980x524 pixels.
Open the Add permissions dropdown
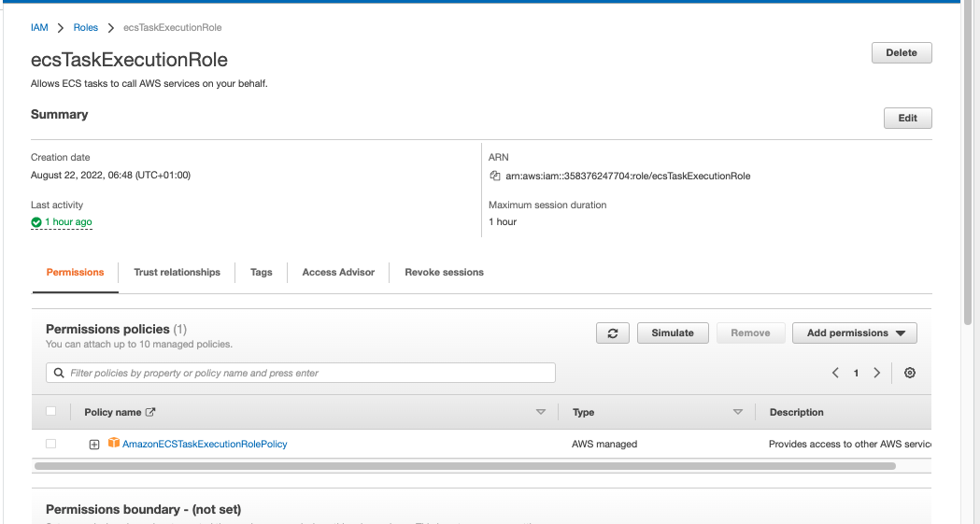855,333
